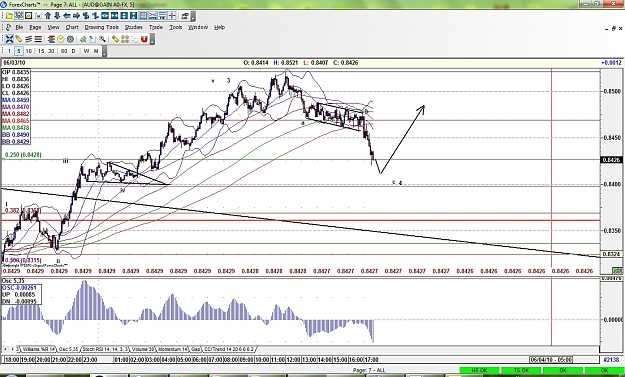Click the left arrow toolbar icon
The image size is (625, 377).
[x=67, y=16]
